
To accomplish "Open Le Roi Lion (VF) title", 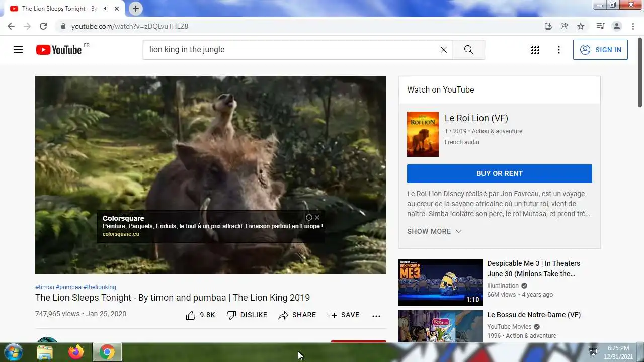I will click(476, 118).
